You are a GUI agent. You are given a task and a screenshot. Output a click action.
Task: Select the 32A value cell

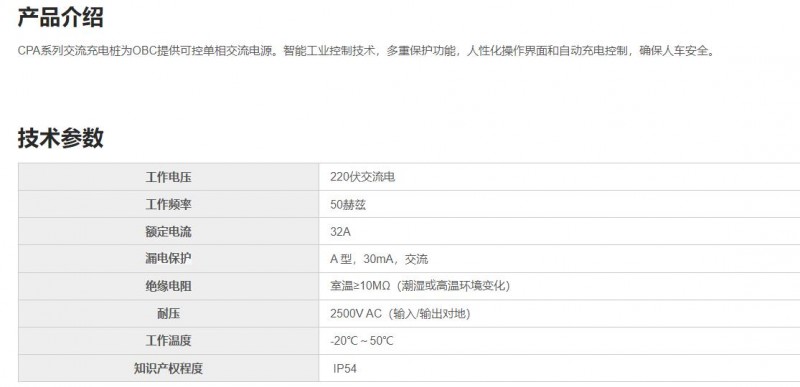pos(560,231)
